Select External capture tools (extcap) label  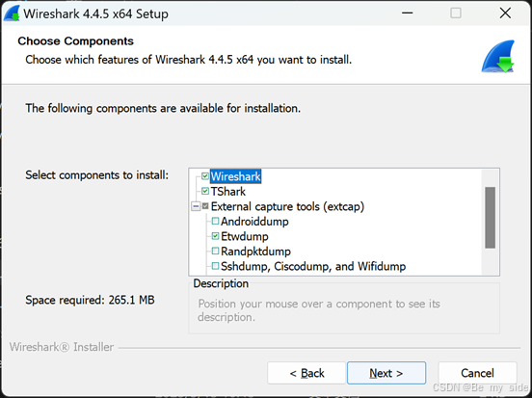287,206
